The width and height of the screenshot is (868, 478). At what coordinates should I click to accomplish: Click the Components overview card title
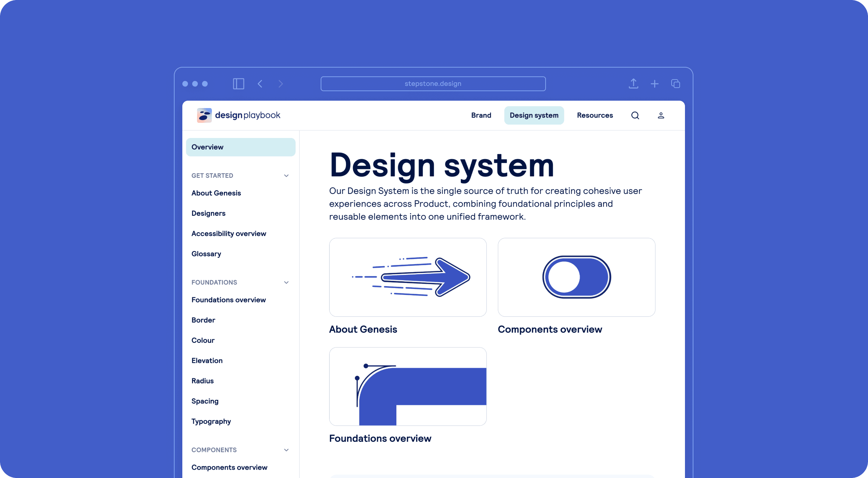pyautogui.click(x=550, y=329)
